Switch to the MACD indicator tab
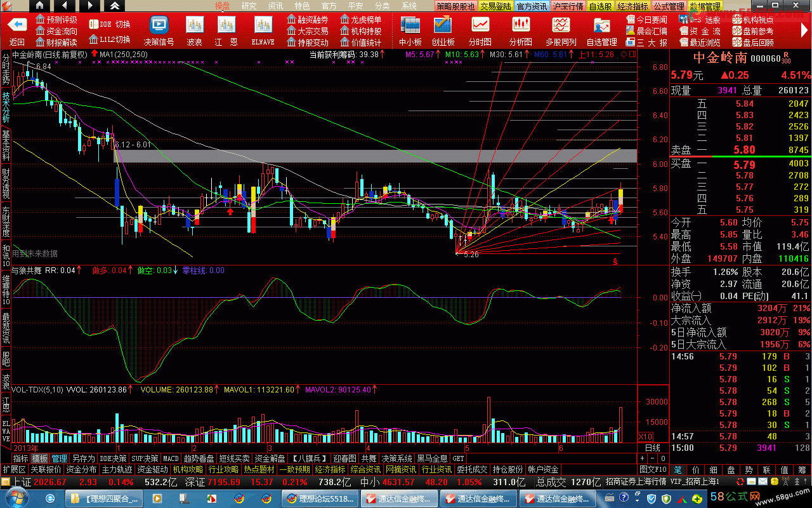Image resolution: width=812 pixels, height=508 pixels. coord(171,458)
